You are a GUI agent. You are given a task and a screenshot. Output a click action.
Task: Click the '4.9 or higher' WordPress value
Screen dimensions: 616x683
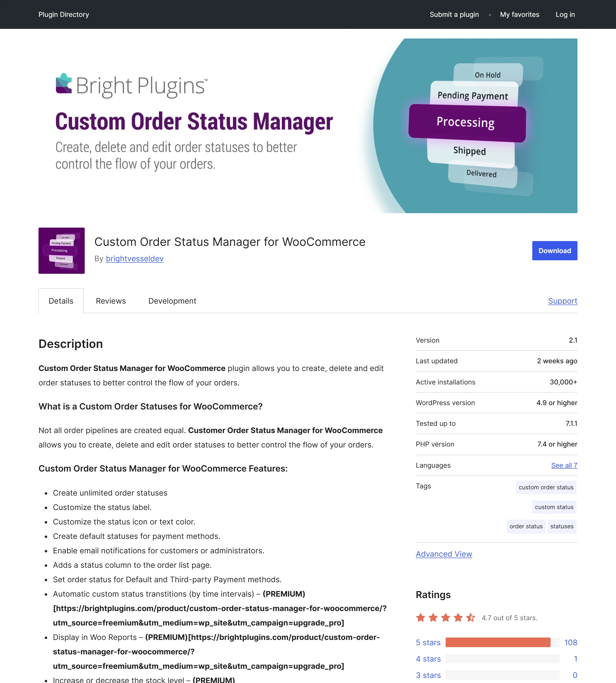[x=557, y=403]
